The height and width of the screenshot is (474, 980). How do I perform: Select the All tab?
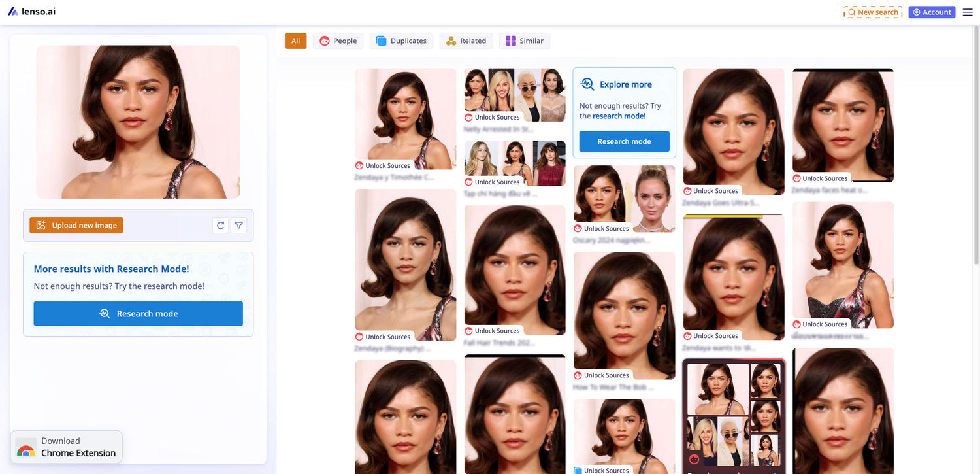point(295,41)
